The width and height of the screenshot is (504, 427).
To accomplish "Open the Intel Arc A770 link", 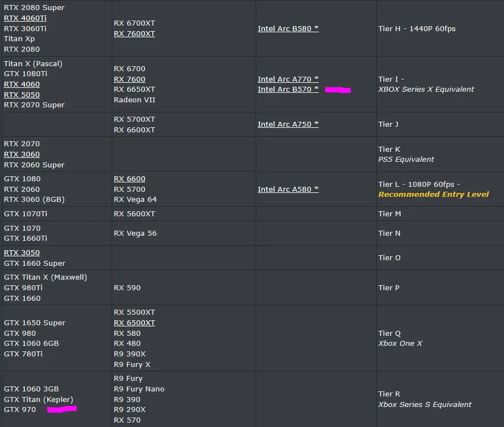I will [288, 79].
